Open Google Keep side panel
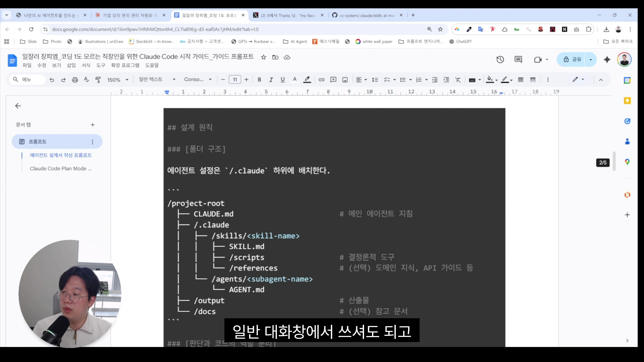Viewport: 644px width, 362px height. [627, 101]
